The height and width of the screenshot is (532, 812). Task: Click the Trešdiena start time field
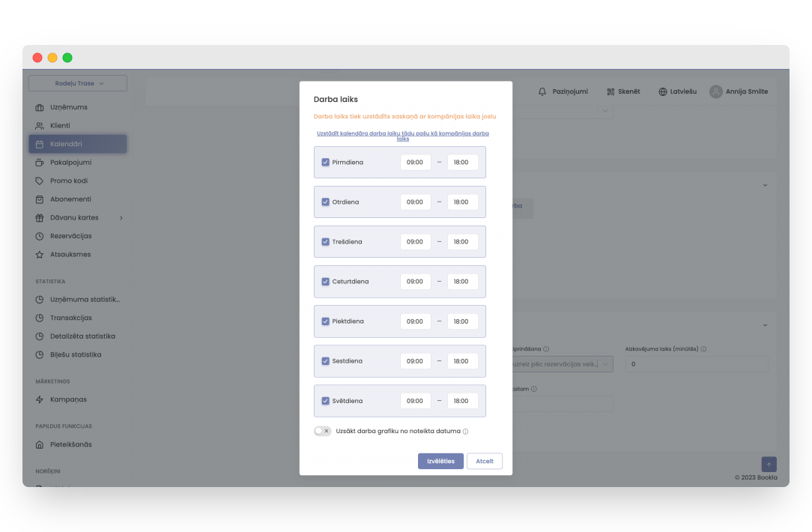point(415,242)
